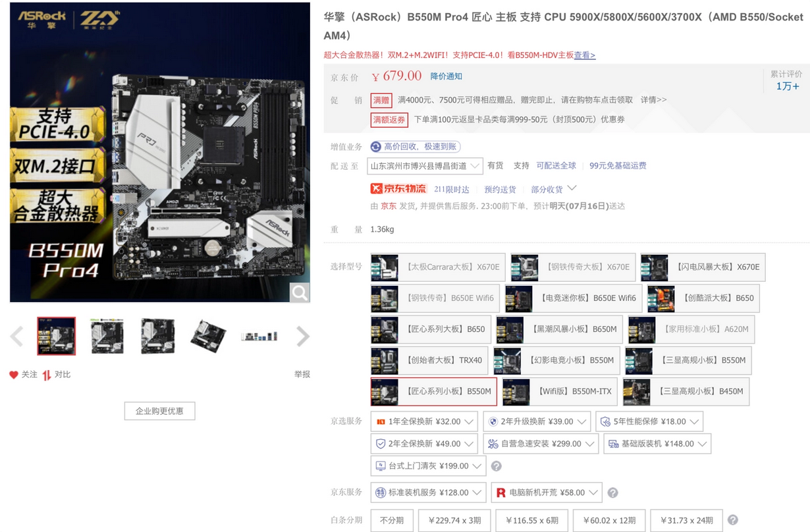Open 2年全保换新 ¥49.00 dropdown

(x=424, y=444)
